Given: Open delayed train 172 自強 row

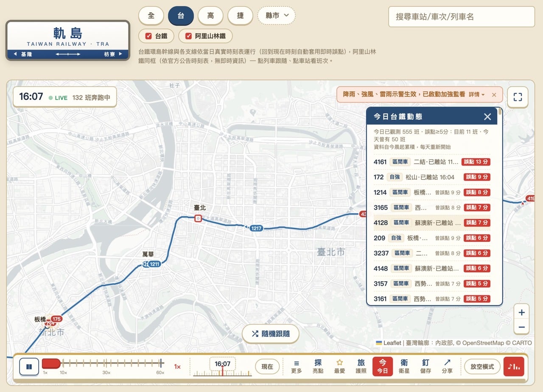Looking at the screenshot, I should tap(432, 177).
